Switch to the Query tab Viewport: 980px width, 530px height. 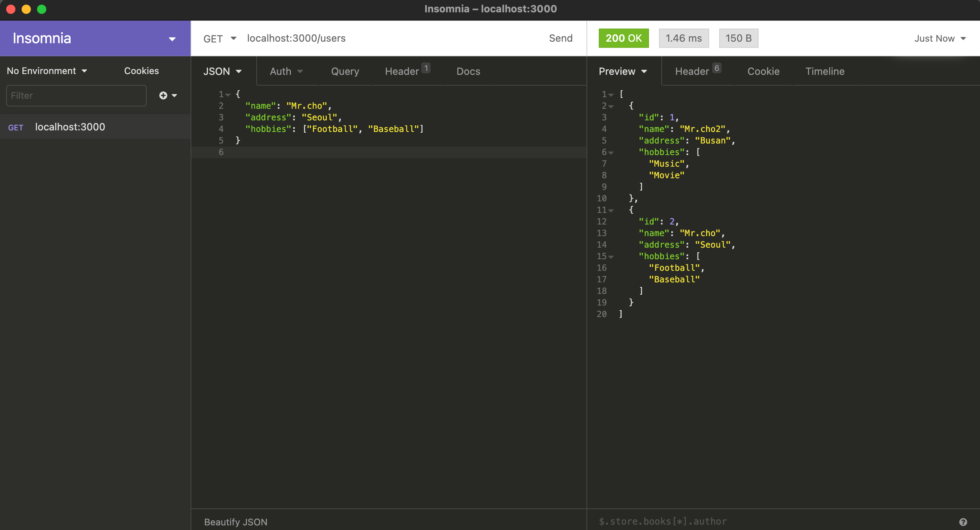point(345,71)
